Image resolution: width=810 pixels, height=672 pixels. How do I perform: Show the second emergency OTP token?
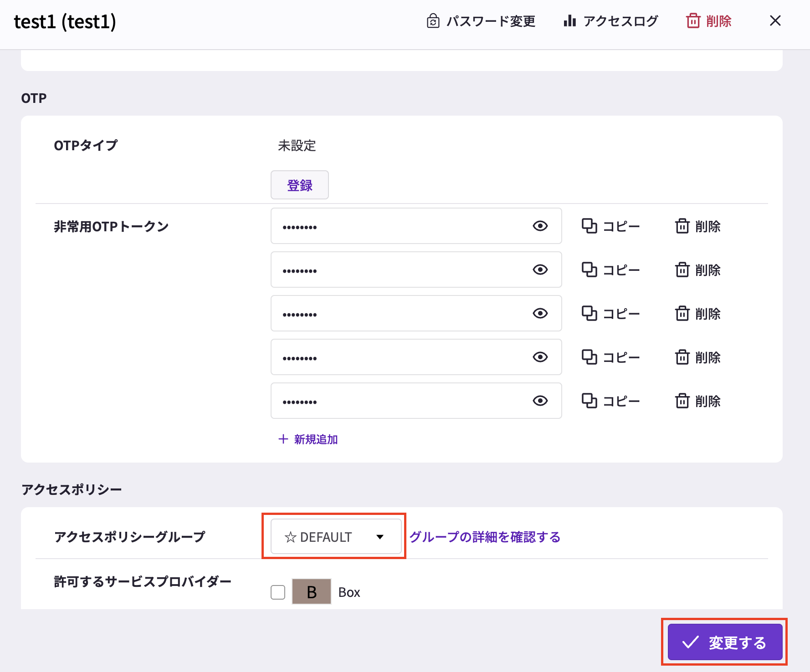pyautogui.click(x=540, y=270)
